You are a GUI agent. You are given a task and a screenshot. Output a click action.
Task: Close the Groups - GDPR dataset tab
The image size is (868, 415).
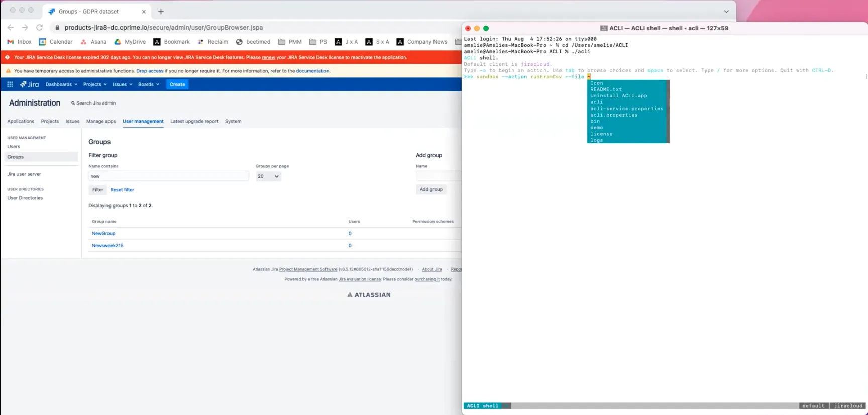click(x=144, y=12)
